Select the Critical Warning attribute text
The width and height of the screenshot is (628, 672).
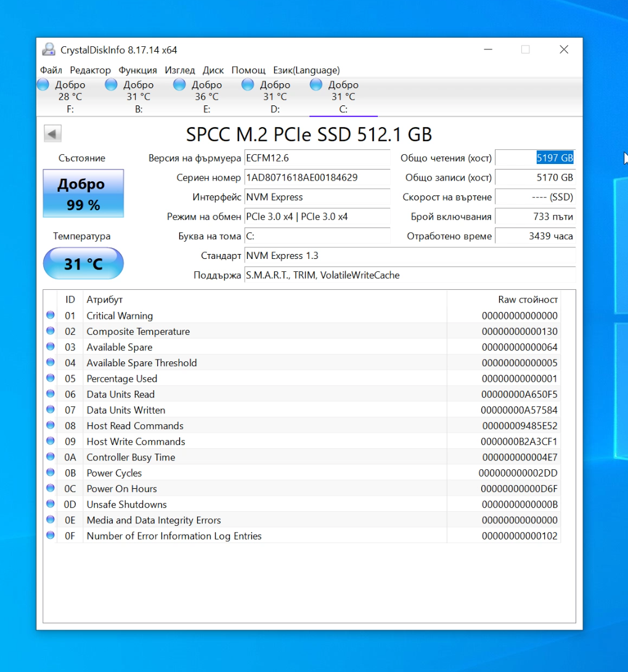coord(120,316)
